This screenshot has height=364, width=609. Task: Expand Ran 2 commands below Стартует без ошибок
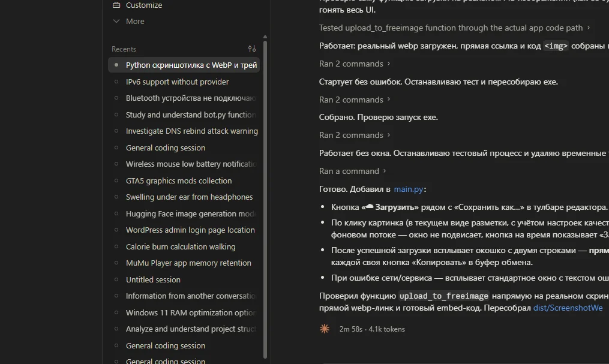(354, 100)
